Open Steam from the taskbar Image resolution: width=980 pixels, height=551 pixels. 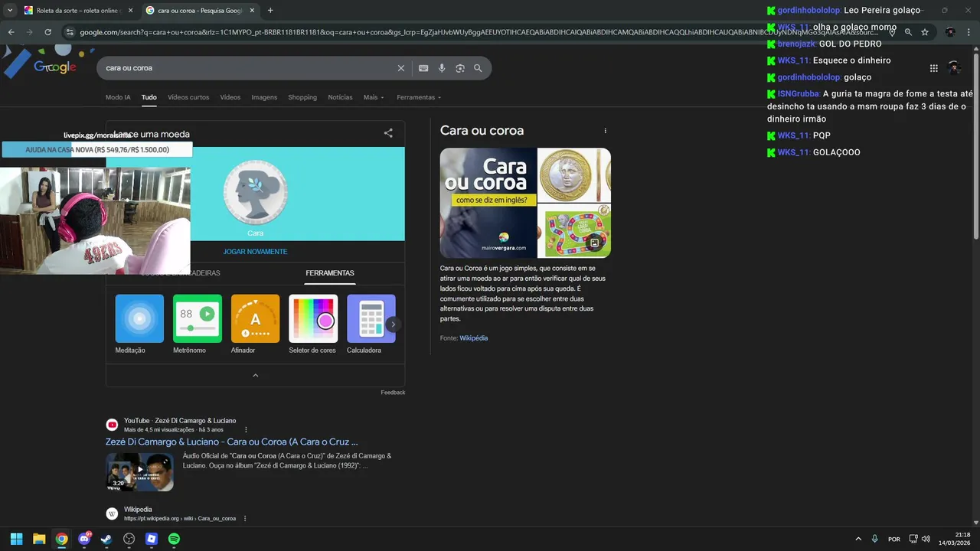pos(106,539)
